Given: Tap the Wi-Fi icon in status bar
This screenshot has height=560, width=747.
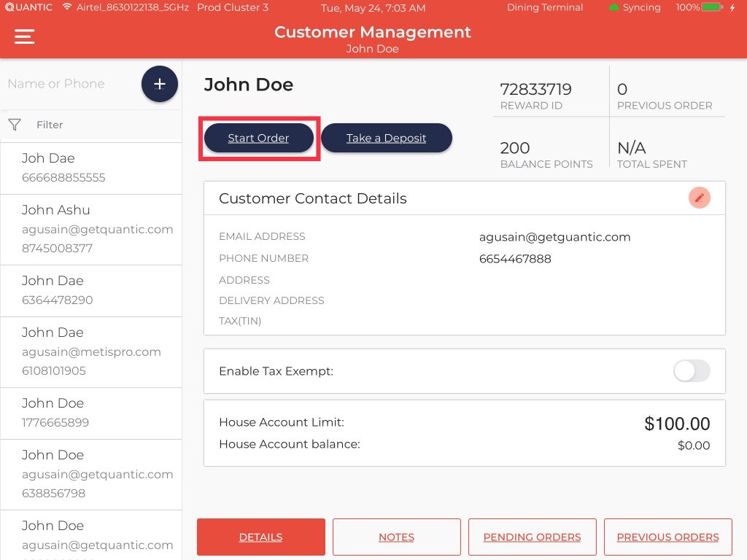Looking at the screenshot, I should coord(67,7).
